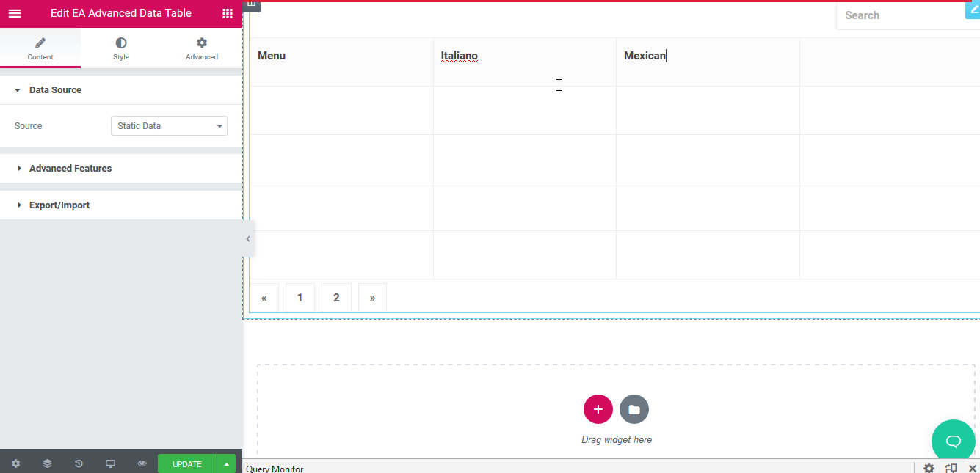Open the revision History icon
The image size is (980, 473).
79,463
